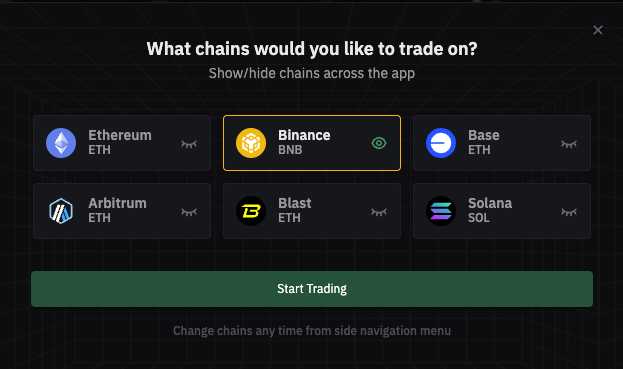Select the Blast ETH card label

294,210
